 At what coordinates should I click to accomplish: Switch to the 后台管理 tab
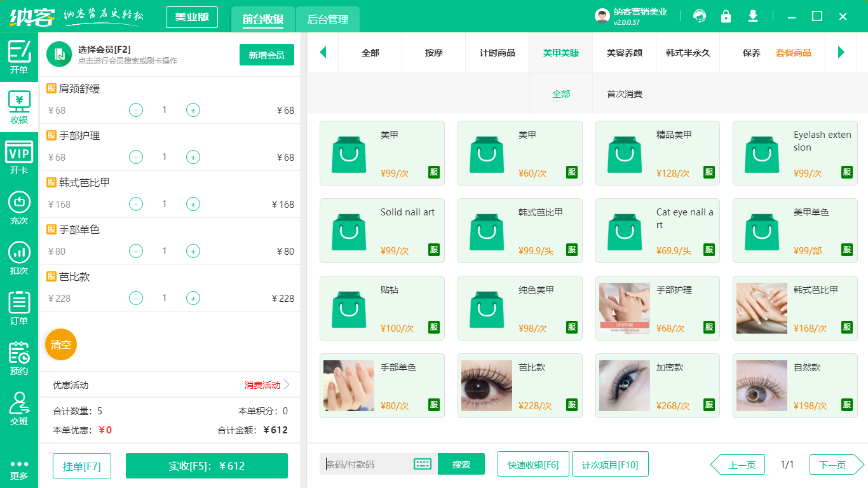coord(329,20)
